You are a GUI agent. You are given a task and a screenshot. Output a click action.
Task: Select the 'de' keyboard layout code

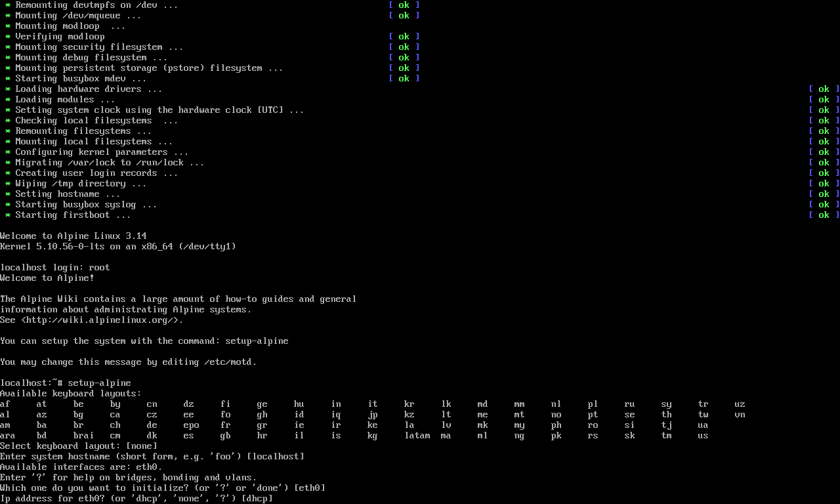point(152,425)
